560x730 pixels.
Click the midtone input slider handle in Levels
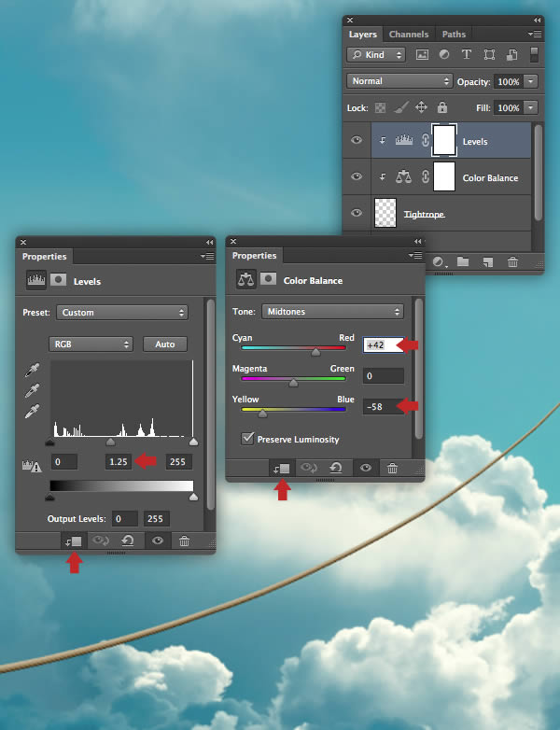[x=110, y=442]
